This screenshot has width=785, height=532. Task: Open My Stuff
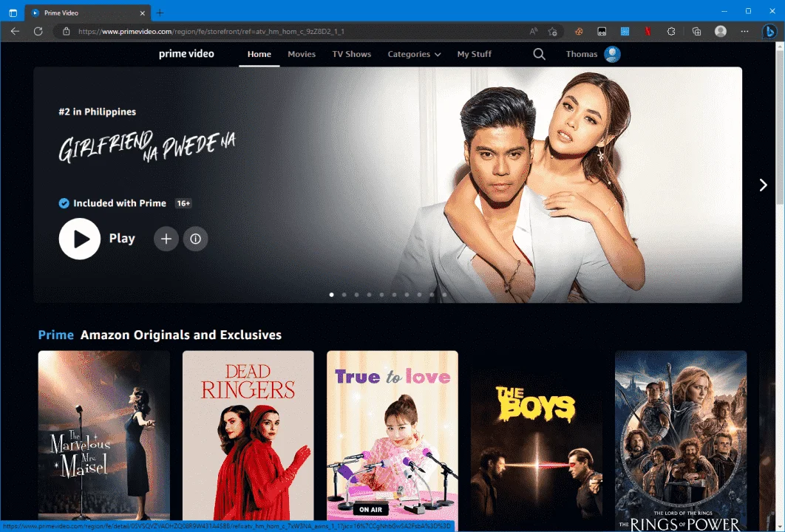point(474,54)
